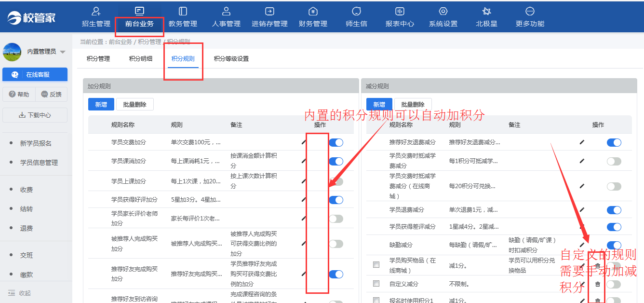
Task: Enable the 被推荐人完成购买加分 switch
Action: pyautogui.click(x=336, y=244)
